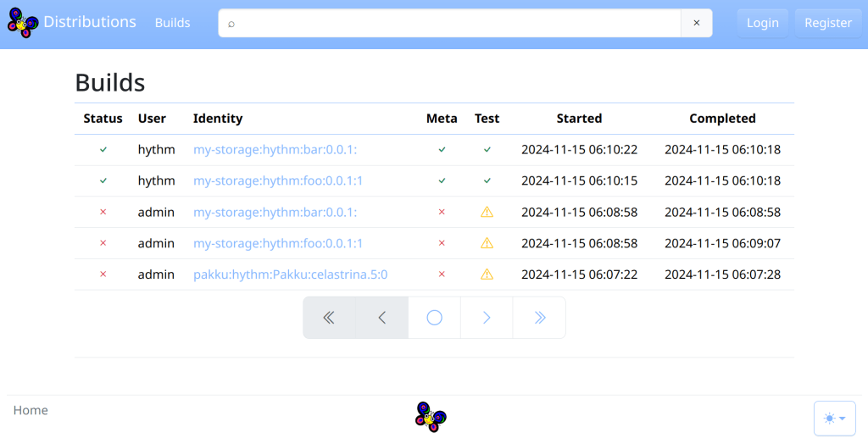Click the red failed status icon for my-storage:hythm:foo admin build
The width and height of the screenshot is (868, 438).
[x=103, y=243]
